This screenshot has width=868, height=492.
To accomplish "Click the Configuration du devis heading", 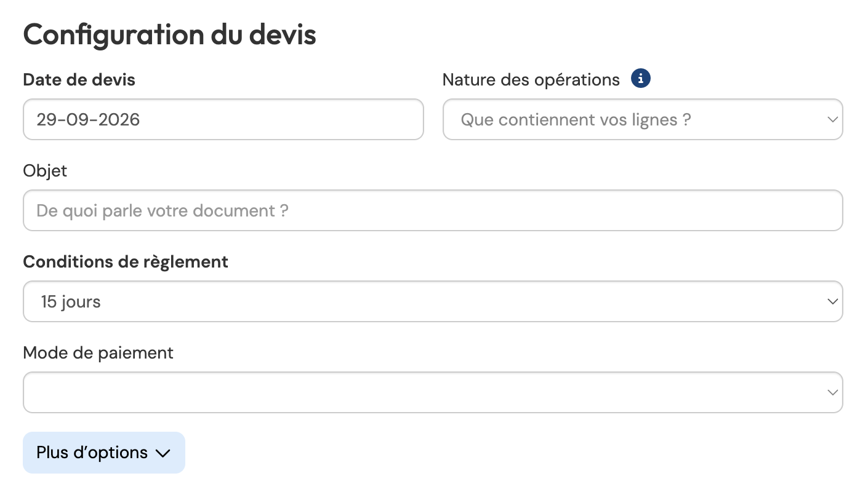I will pos(170,35).
